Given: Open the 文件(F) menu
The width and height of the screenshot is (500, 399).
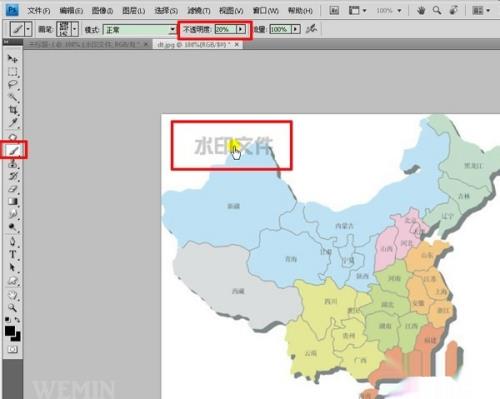Looking at the screenshot, I should pos(38,11).
